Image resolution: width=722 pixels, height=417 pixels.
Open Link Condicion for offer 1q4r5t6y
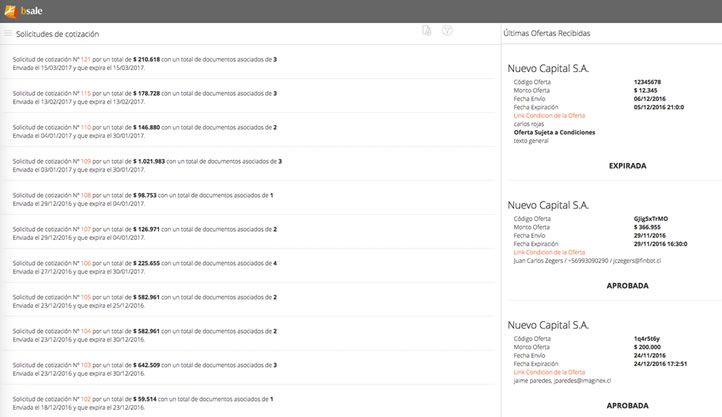(x=548, y=372)
